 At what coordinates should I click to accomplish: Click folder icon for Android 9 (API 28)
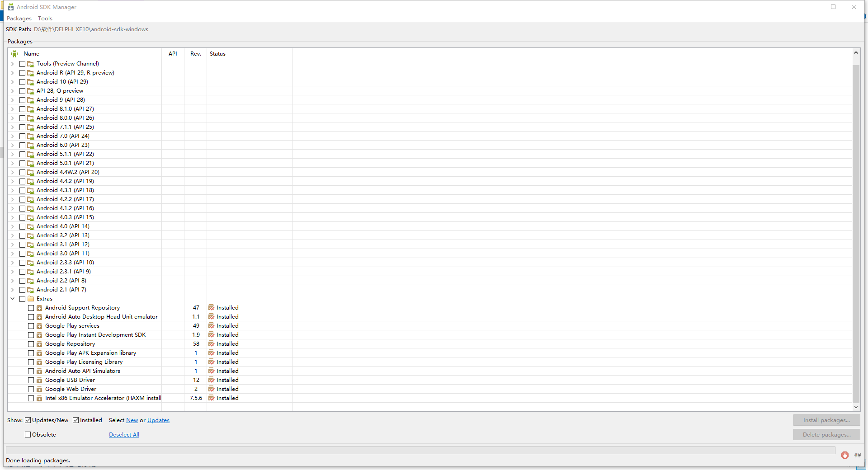pyautogui.click(x=31, y=100)
